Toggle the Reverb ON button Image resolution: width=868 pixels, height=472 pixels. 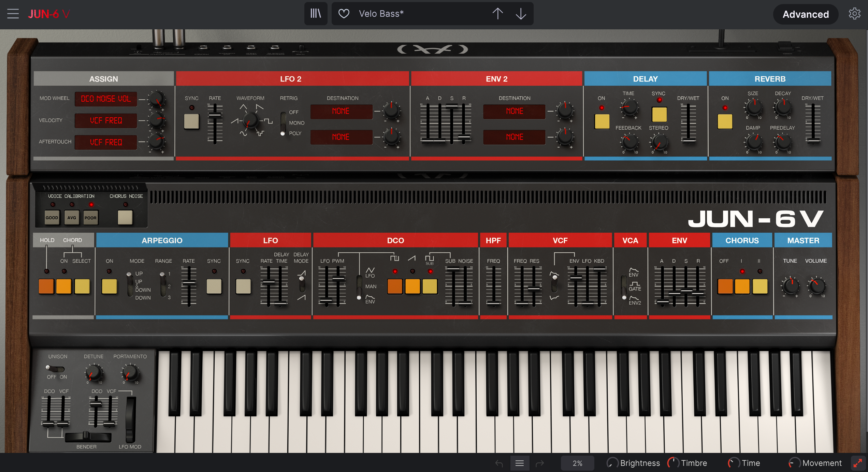coord(725,121)
